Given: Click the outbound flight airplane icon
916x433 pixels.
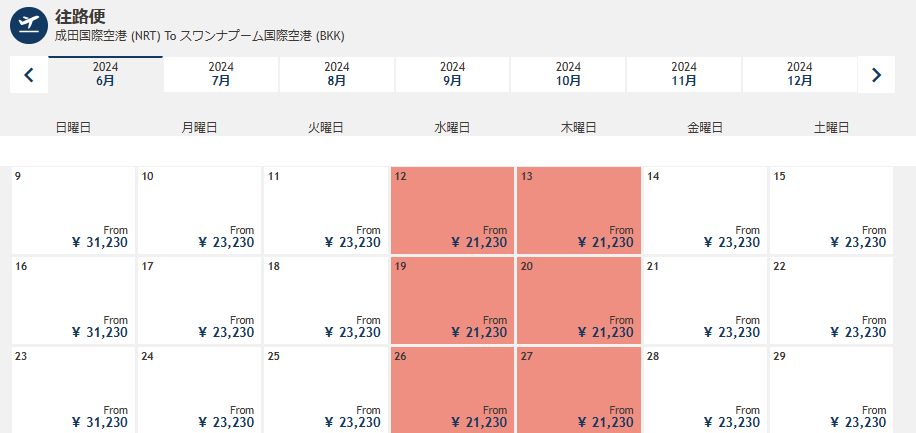Looking at the screenshot, I should click(29, 25).
